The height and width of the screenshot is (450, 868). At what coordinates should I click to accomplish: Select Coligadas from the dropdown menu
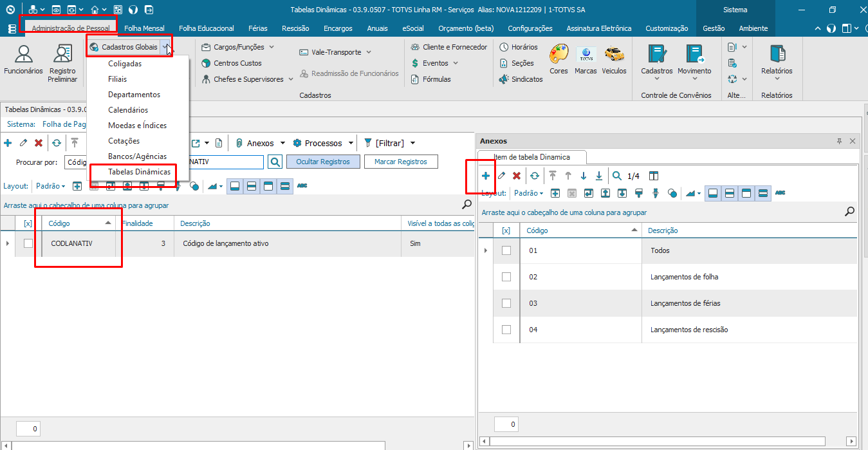pos(125,64)
